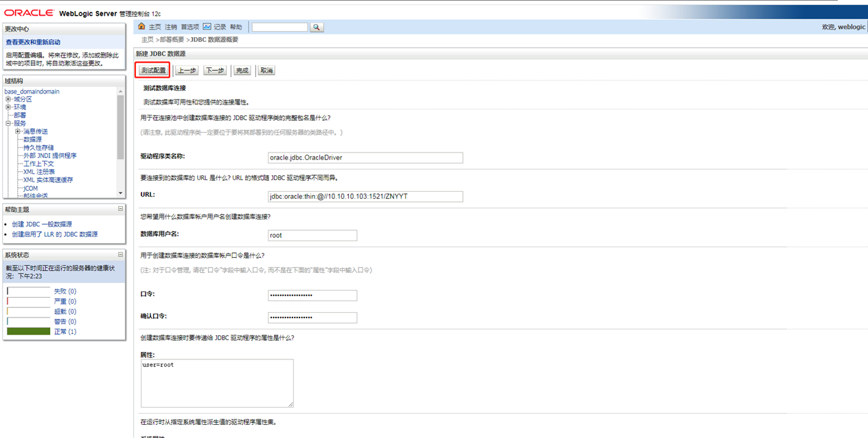Click 严重 (0) health status link
The width and height of the screenshot is (868, 444).
65,302
